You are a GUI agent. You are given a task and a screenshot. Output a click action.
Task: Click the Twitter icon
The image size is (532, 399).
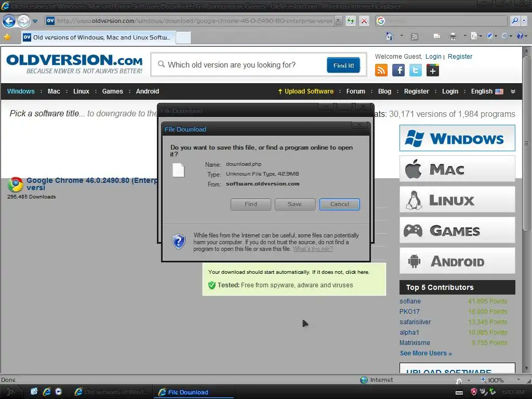click(415, 71)
